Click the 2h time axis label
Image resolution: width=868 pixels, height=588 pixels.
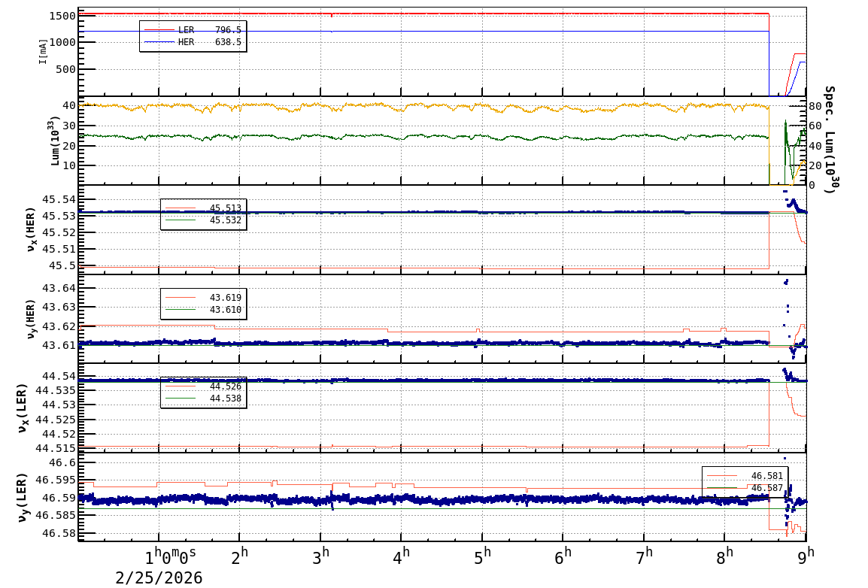[239, 556]
